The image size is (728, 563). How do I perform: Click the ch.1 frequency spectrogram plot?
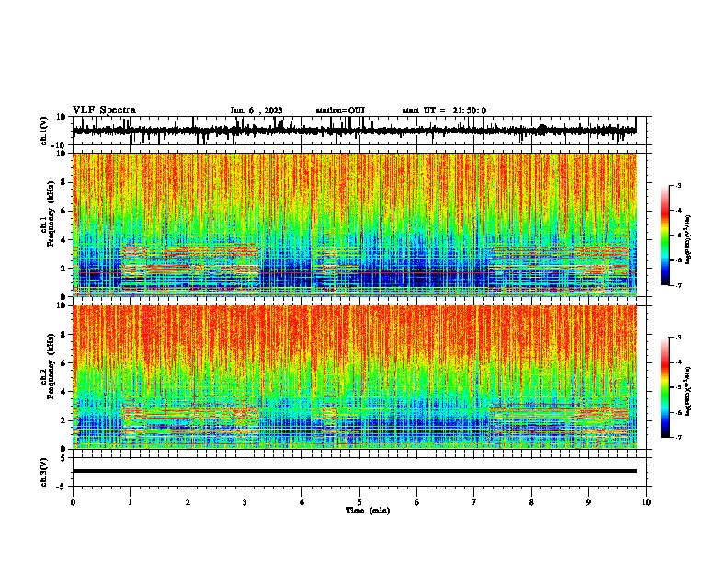click(355, 224)
